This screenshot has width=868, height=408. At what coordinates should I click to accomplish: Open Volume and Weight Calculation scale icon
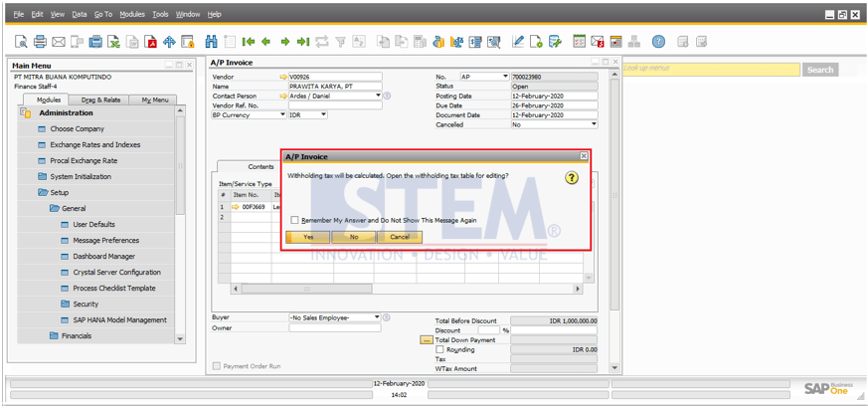point(457,41)
